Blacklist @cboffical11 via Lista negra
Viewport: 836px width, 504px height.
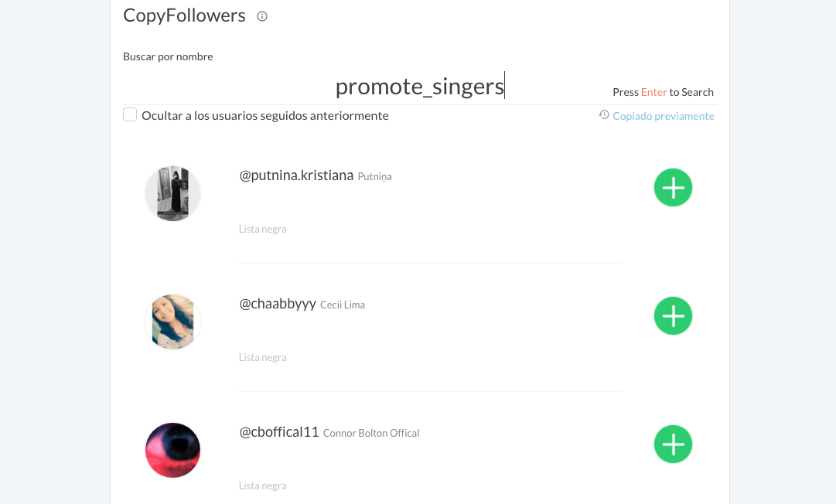(x=263, y=486)
